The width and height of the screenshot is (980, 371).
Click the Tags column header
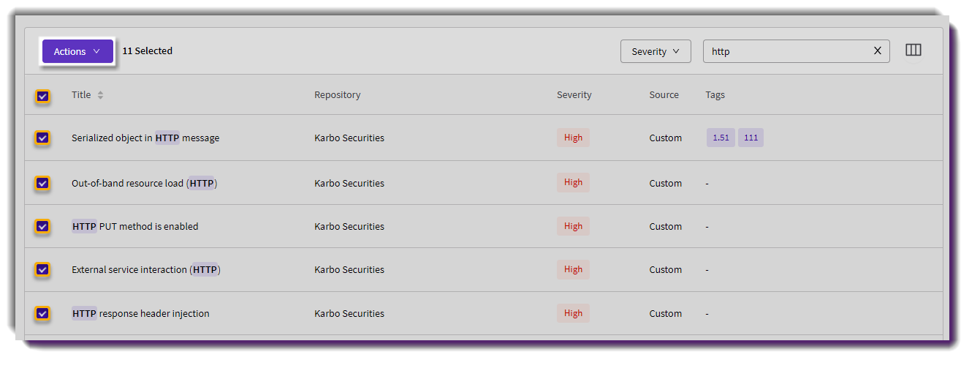(x=715, y=95)
